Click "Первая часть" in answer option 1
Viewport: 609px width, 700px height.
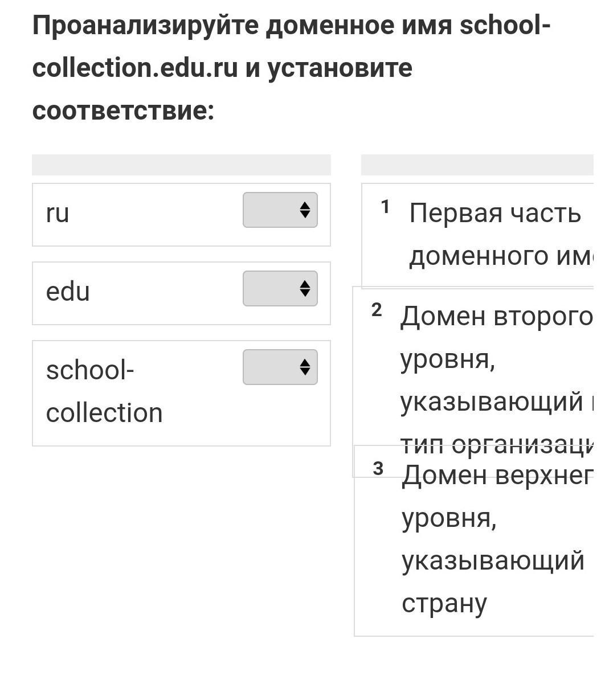coord(494,214)
